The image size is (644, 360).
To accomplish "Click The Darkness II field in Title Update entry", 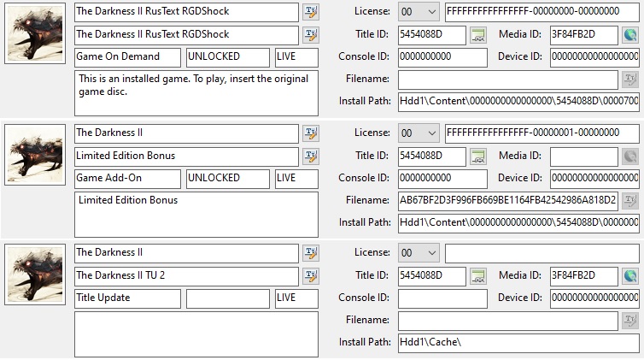I will (x=186, y=253).
